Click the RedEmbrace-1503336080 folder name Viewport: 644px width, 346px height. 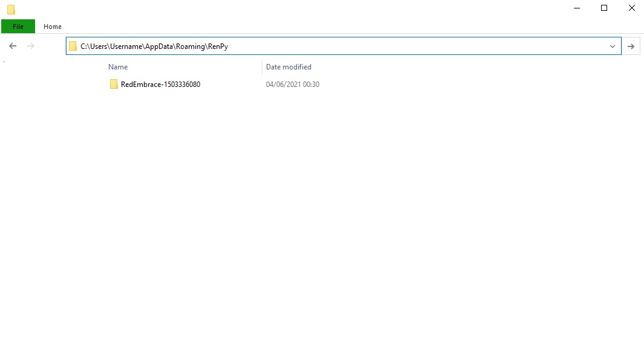point(160,85)
